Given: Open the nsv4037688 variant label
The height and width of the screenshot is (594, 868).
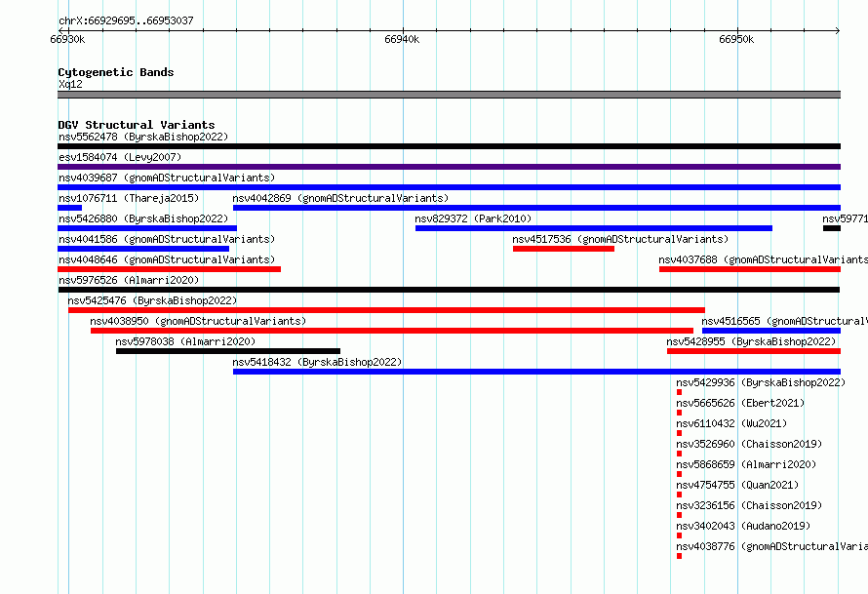Looking at the screenshot, I should pyautogui.click(x=764, y=259).
